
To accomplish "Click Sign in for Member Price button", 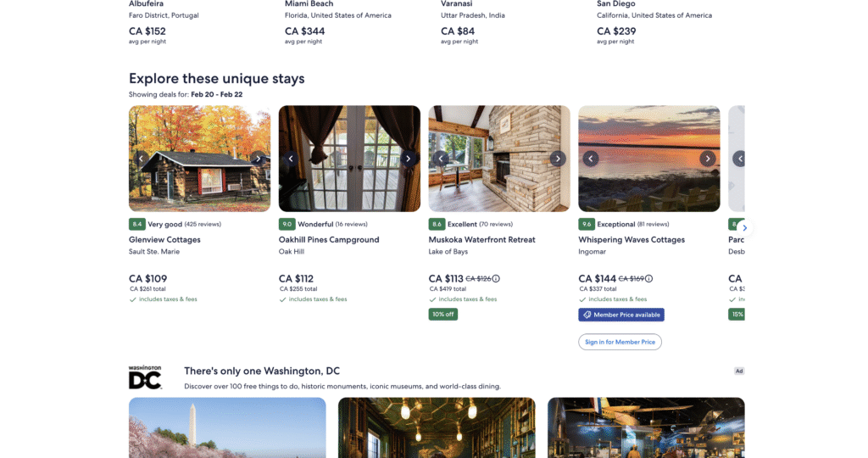I will coord(620,342).
